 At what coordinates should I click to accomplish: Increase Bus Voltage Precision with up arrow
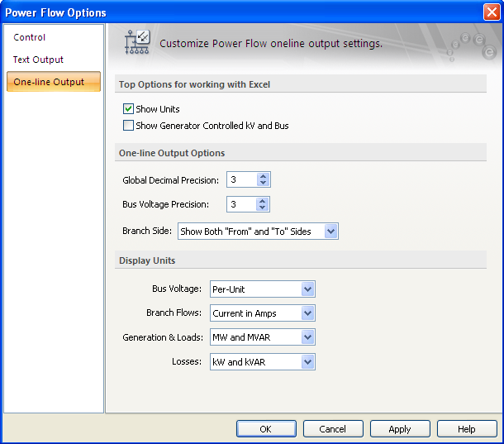pyautogui.click(x=263, y=200)
